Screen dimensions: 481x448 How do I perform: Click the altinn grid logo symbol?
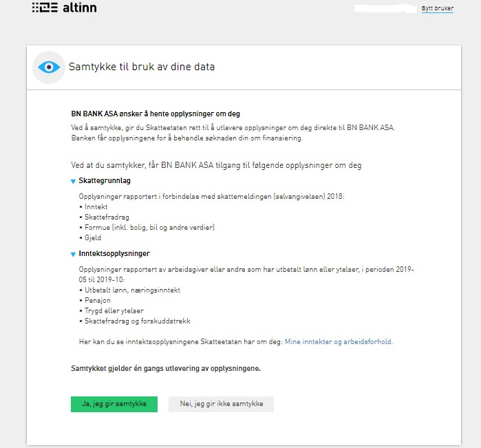point(45,8)
